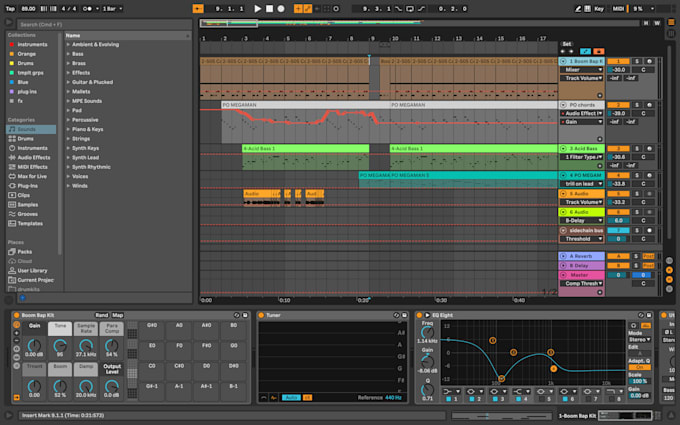Click the Tap tempo button
This screenshot has width=680, height=425.
pos(10,9)
